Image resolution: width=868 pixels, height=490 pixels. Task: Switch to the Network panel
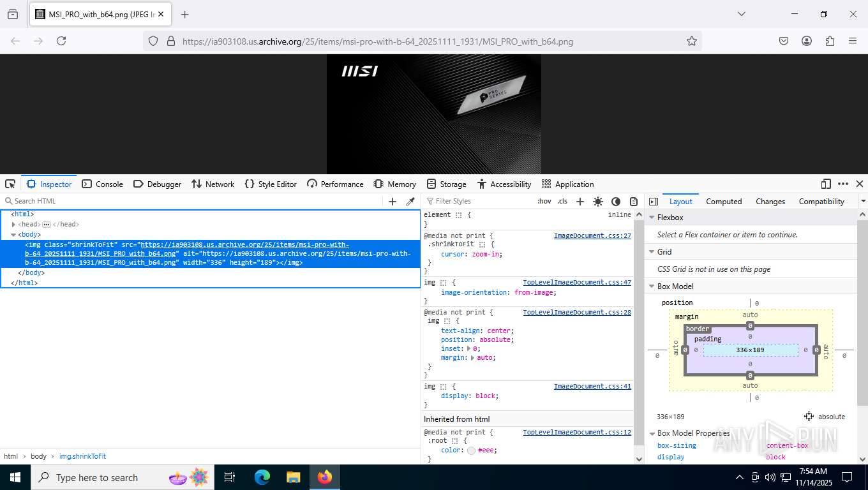[x=213, y=184]
